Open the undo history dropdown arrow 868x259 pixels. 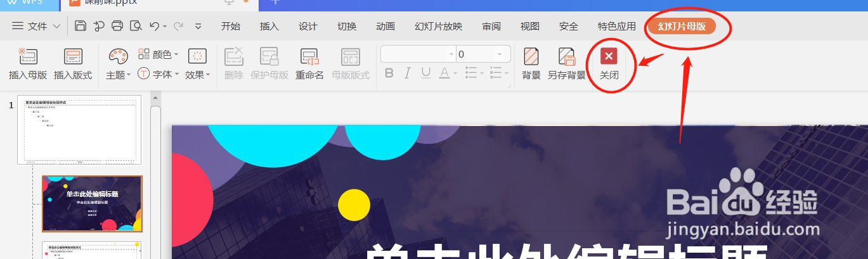164,27
